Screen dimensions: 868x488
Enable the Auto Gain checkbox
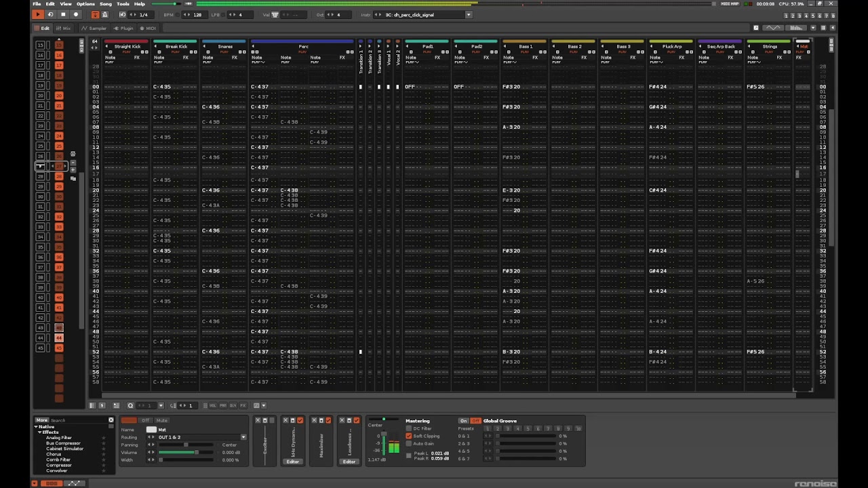click(x=409, y=443)
